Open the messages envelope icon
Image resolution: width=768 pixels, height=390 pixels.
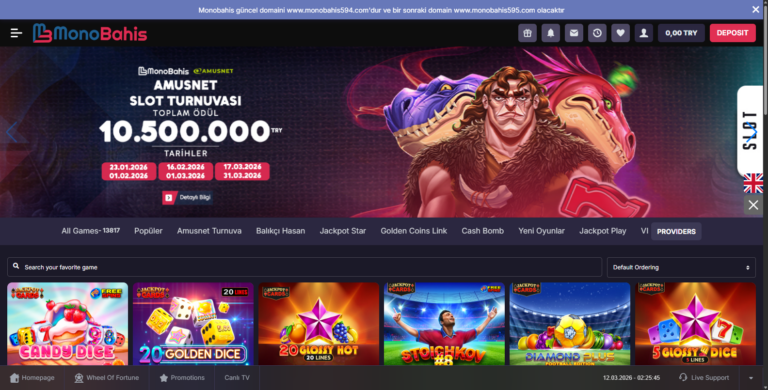[574, 33]
